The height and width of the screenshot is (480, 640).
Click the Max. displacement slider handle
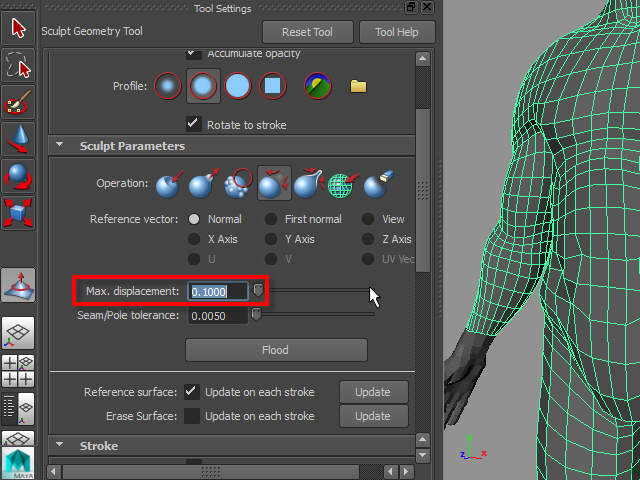point(258,290)
